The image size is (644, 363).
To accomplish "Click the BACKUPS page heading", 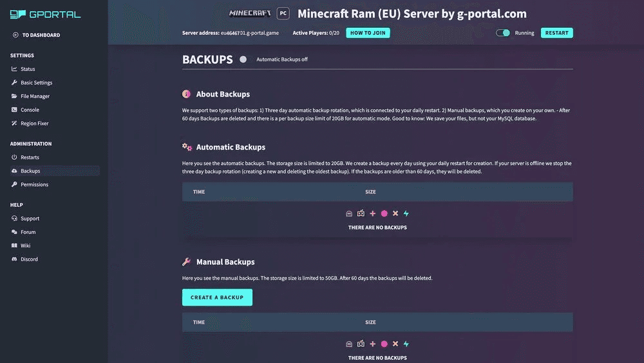I will [x=207, y=59].
